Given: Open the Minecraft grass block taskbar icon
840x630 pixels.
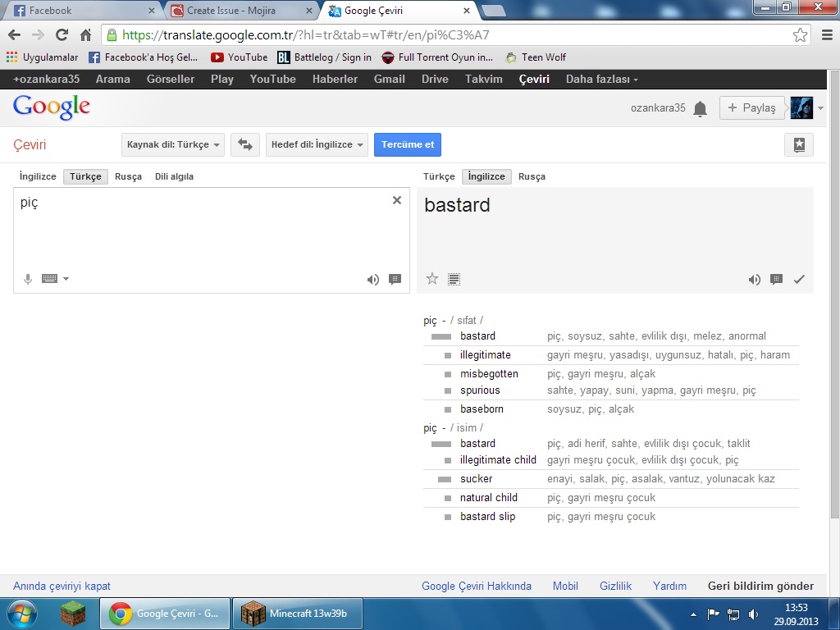Looking at the screenshot, I should 73,614.
